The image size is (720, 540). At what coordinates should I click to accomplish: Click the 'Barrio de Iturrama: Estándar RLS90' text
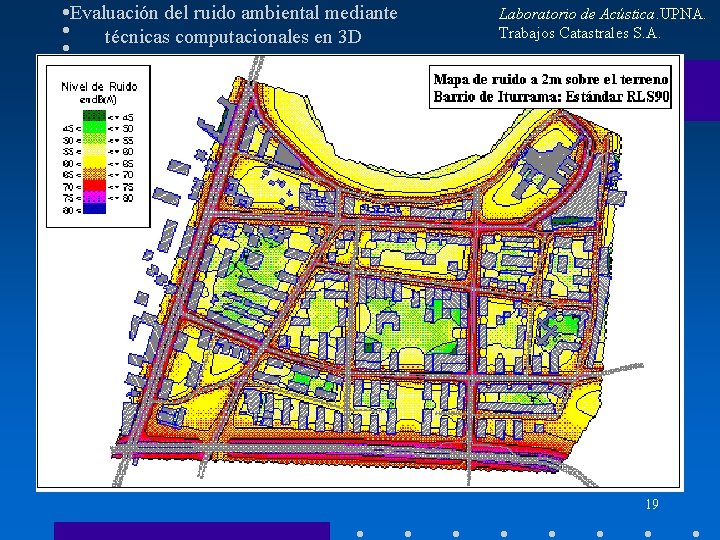[551, 97]
